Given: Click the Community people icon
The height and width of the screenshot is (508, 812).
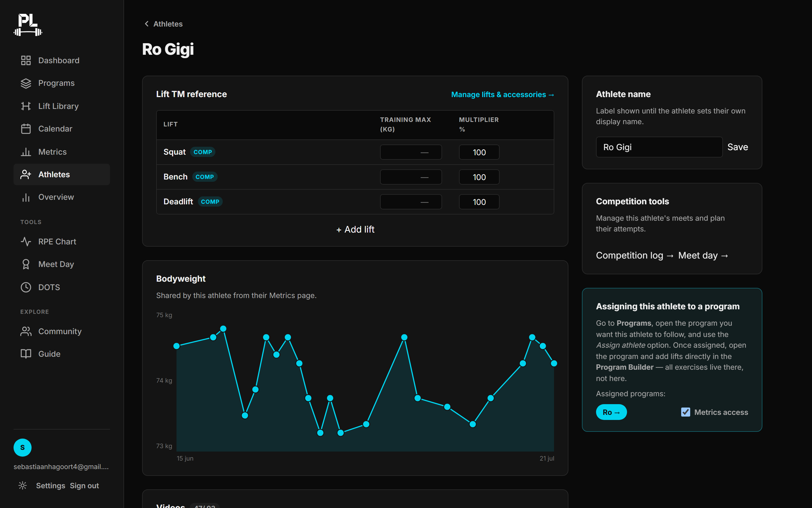Looking at the screenshot, I should coord(26,331).
